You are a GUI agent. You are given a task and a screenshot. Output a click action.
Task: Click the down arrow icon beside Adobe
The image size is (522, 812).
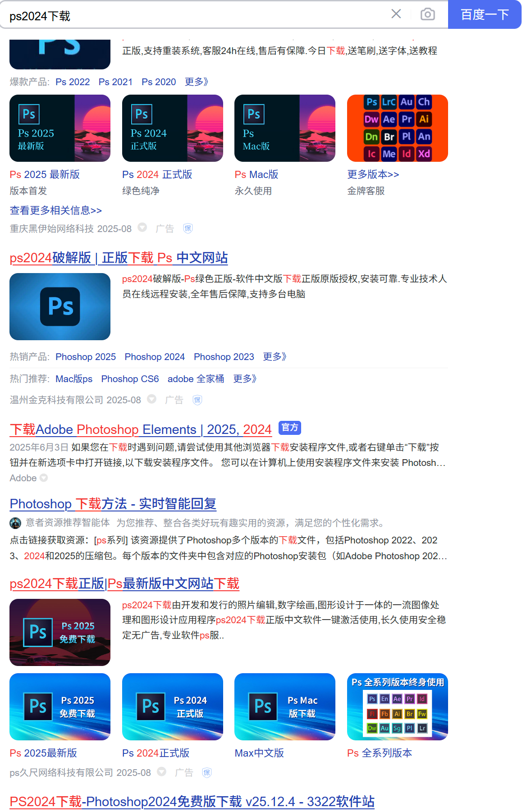click(44, 478)
